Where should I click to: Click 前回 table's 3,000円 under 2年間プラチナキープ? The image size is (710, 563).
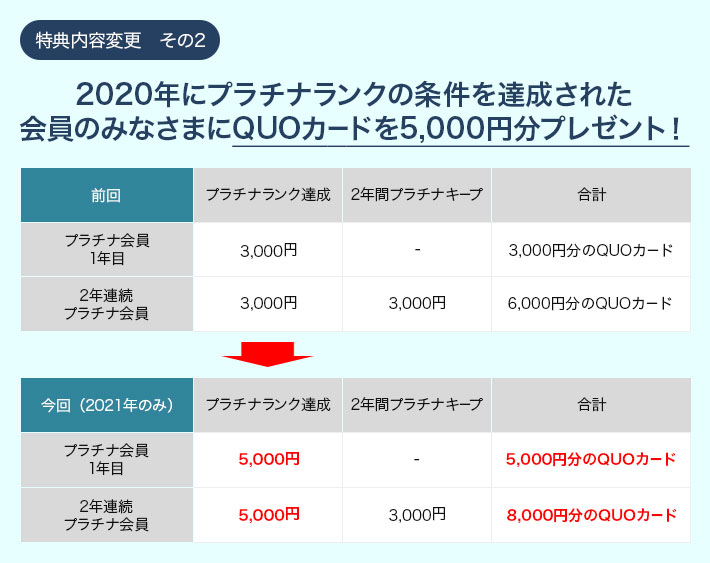417,304
